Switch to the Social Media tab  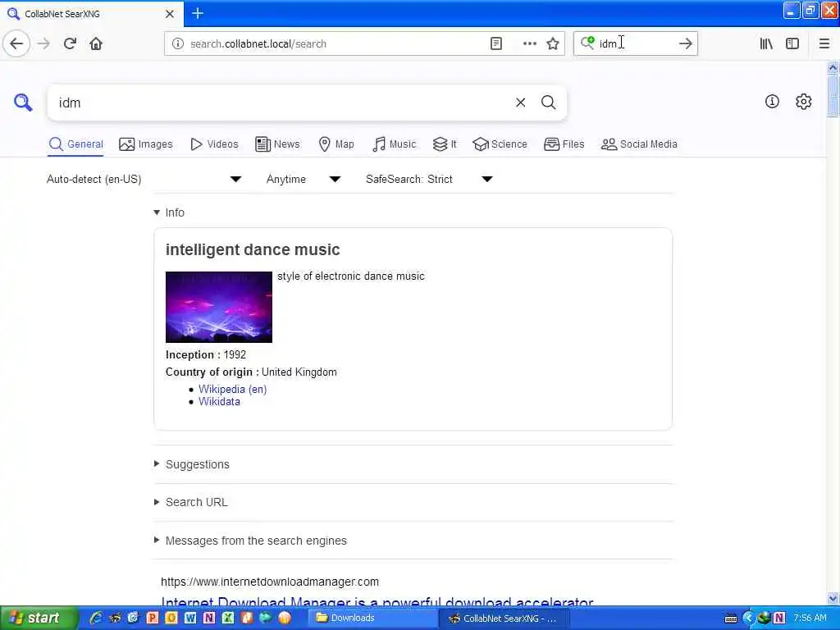638,144
